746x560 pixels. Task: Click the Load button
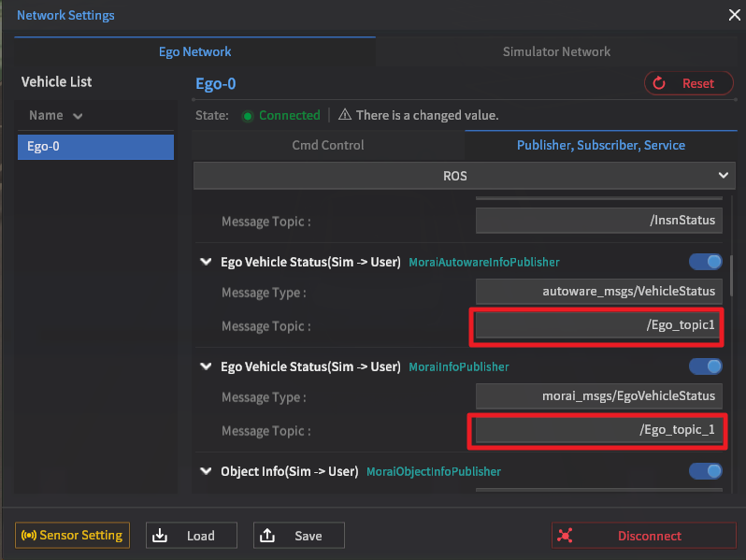[190, 536]
